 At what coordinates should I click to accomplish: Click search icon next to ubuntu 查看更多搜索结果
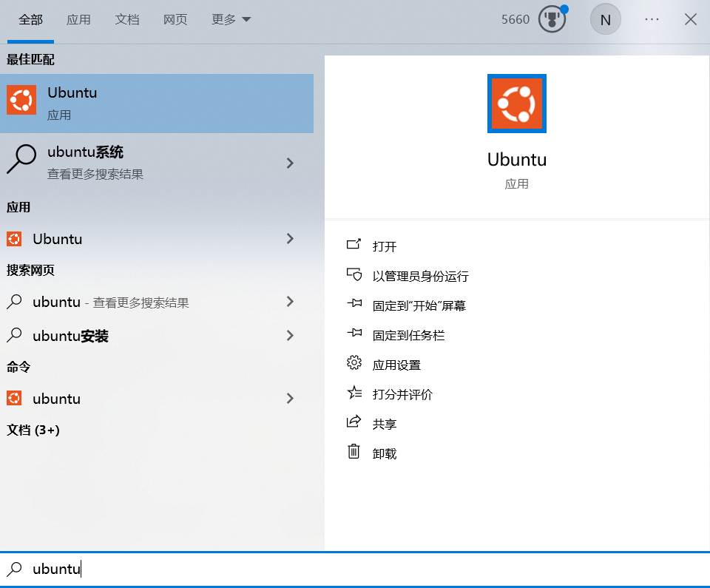14,302
